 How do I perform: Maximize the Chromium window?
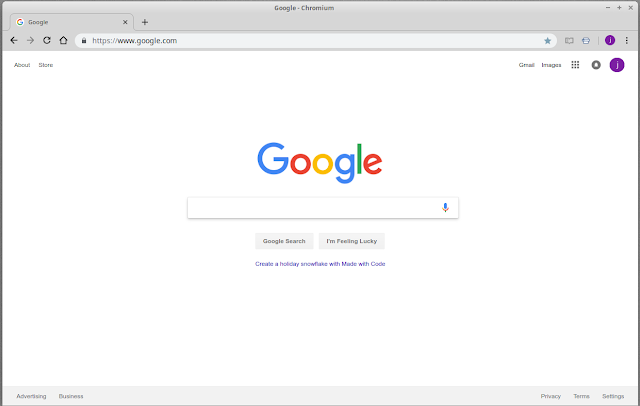tap(619, 8)
